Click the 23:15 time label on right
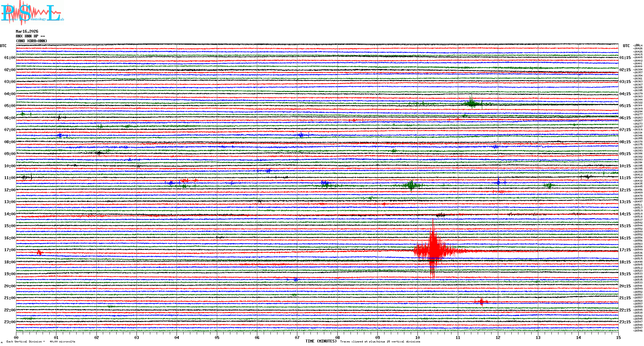This screenshot has height=346, width=644. click(x=625, y=322)
